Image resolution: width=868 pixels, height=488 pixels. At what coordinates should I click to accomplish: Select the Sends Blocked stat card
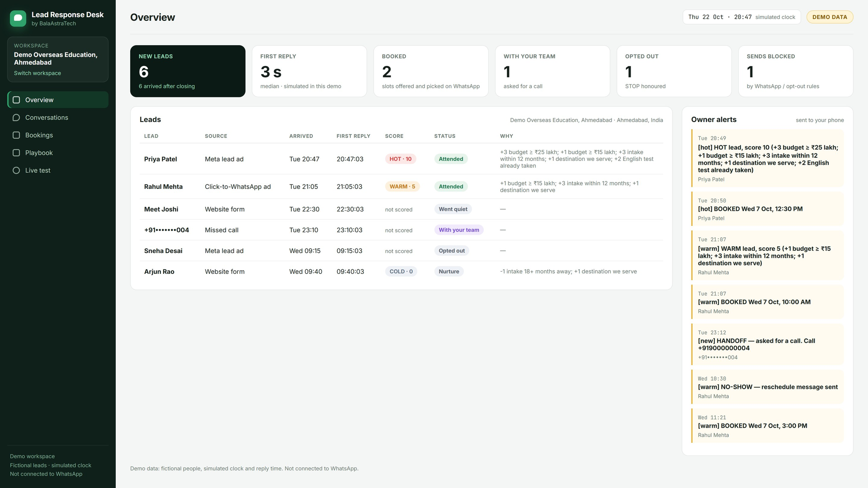pyautogui.click(x=796, y=71)
